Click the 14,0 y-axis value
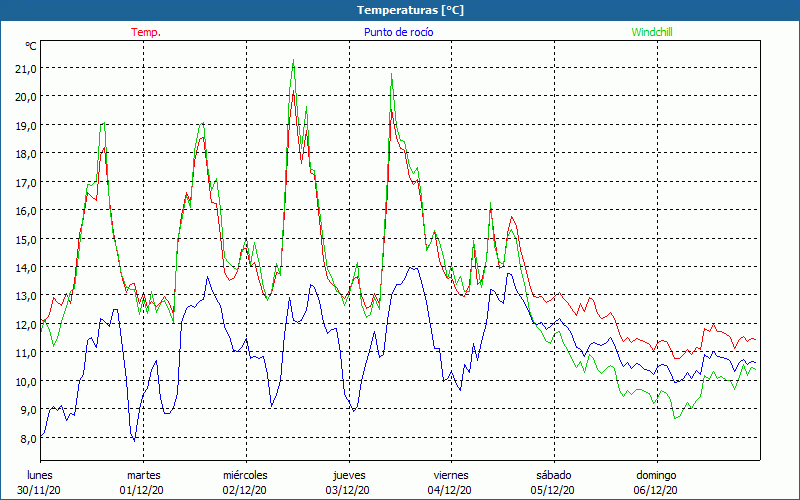 pos(26,267)
